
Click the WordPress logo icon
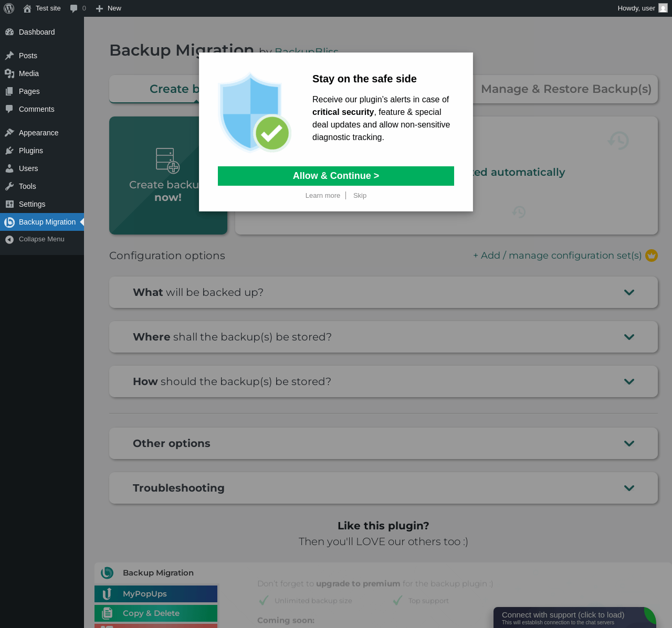click(x=9, y=8)
